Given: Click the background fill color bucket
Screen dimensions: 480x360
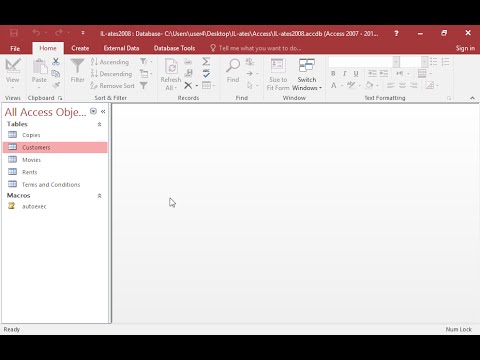Looking at the screenshot, I should click(x=369, y=86).
